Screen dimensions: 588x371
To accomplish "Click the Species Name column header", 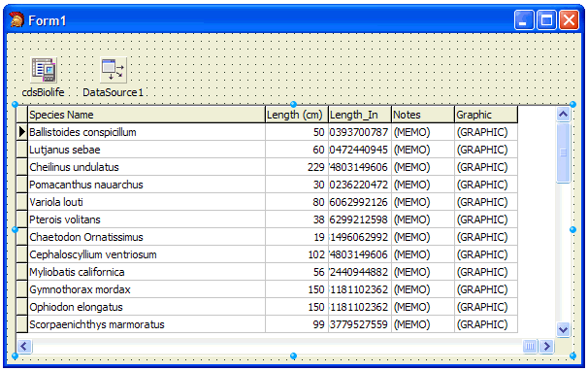I will click(147, 115).
